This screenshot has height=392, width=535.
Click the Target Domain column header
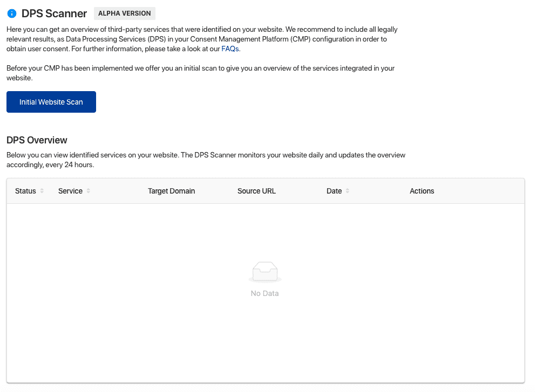pos(171,191)
